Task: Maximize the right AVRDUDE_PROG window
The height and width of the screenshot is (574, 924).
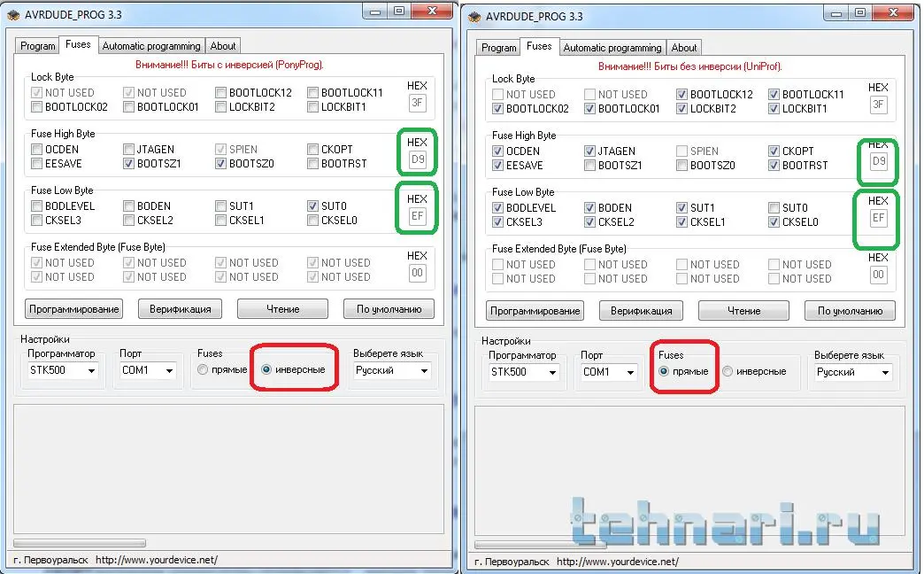Action: point(860,13)
